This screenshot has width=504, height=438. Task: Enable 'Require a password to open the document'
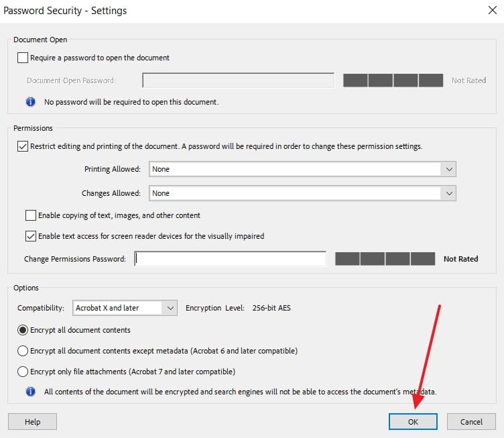pos(23,58)
